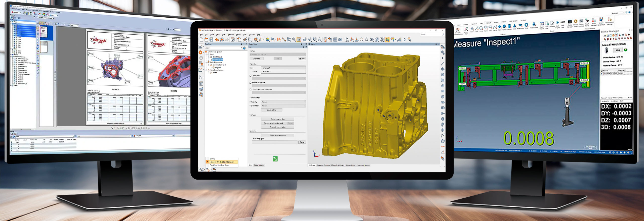Click the piece info icon beside piece 1 dropdown
Image resolution: width=644 pixels, height=221 pixels.
coord(245,48)
